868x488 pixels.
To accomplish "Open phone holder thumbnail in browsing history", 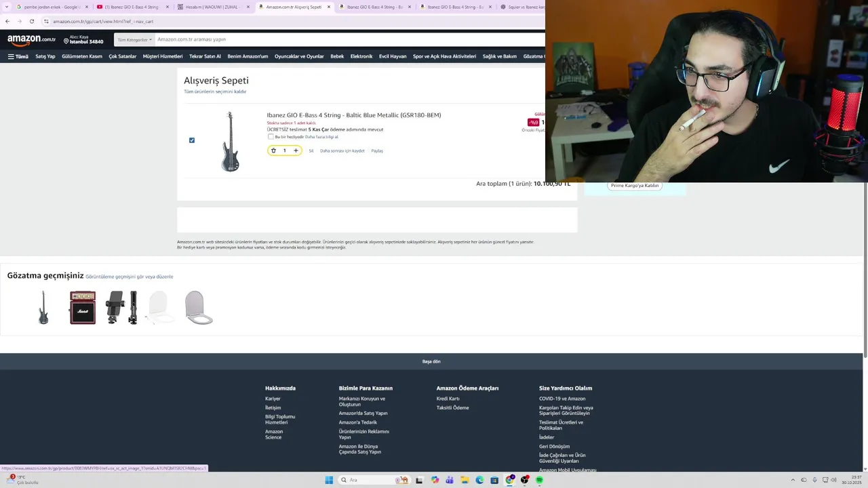I will tap(122, 308).
